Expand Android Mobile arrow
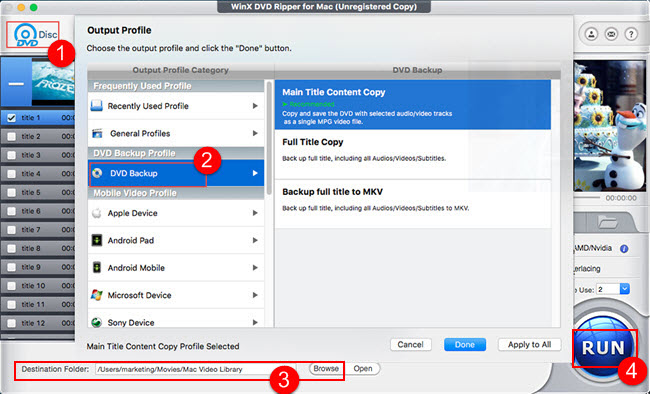The height and width of the screenshot is (394, 650). [255, 268]
